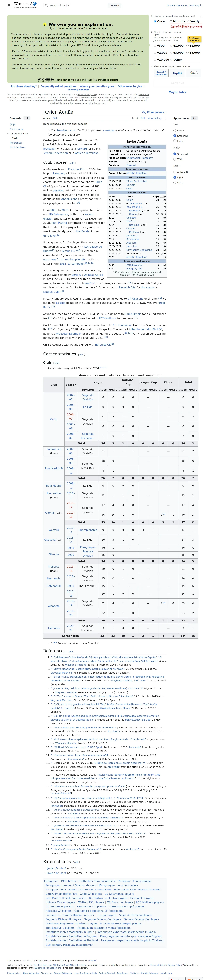Switch to the Talk tab
Viewport: 210px width, 980px height.
coord(55,118)
